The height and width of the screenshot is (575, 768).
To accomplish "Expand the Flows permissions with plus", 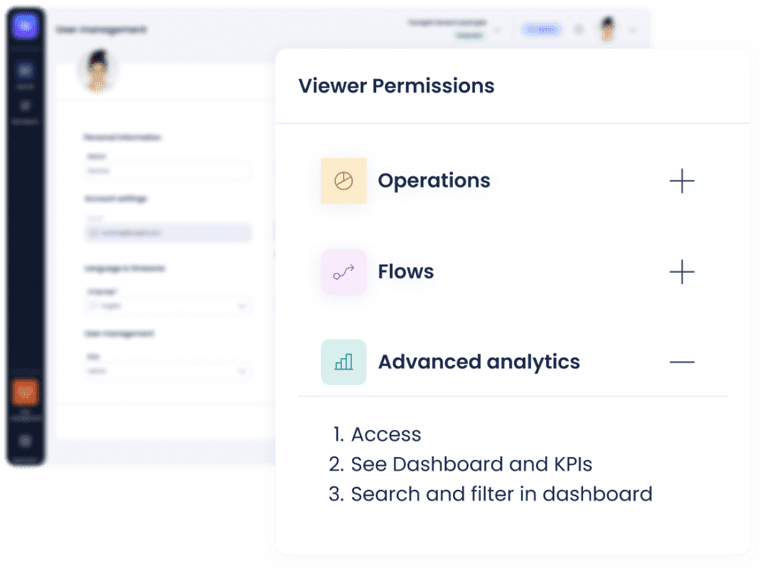I will (681, 272).
